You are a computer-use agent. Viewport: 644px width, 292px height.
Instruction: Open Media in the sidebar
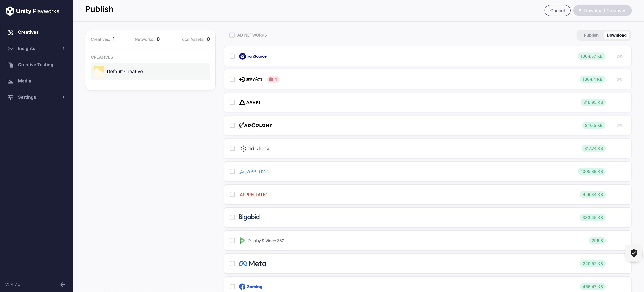coord(36,81)
